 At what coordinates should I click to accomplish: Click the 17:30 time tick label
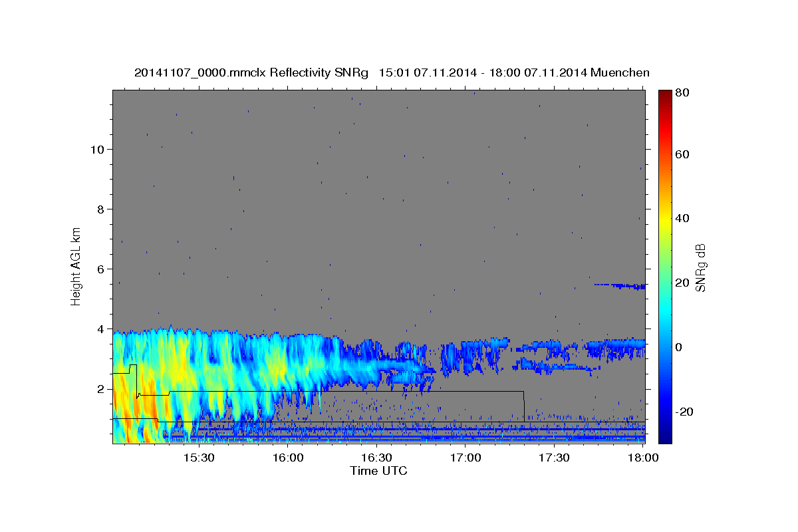pyautogui.click(x=554, y=458)
